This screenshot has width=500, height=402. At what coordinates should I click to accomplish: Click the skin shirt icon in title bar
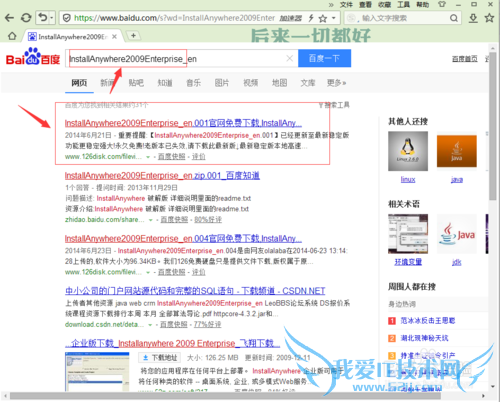[x=442, y=4]
